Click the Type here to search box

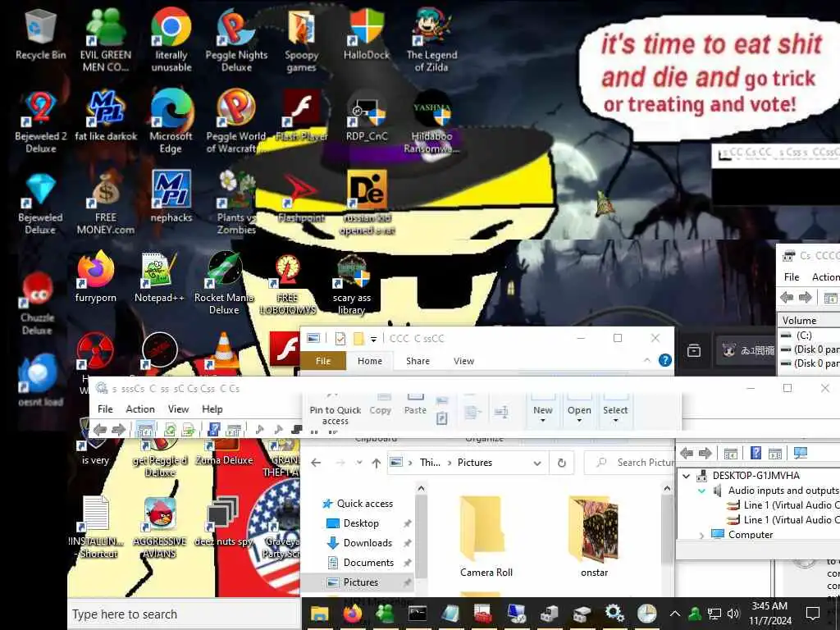coord(183,614)
